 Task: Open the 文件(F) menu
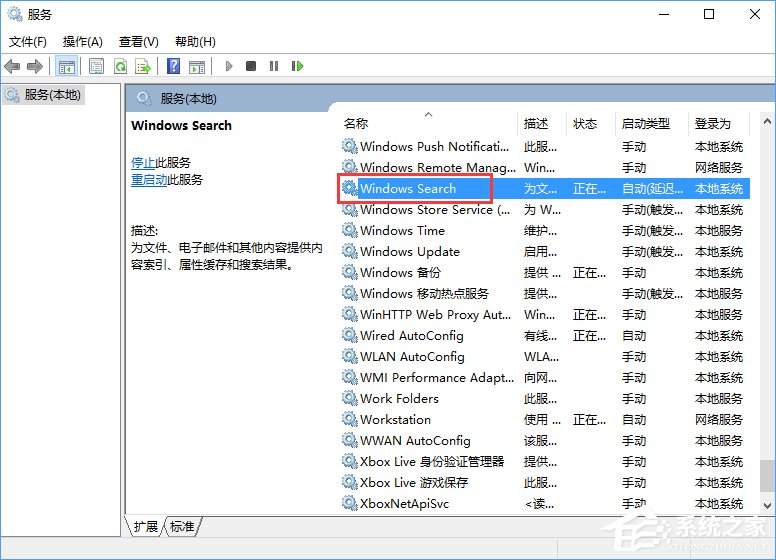27,41
